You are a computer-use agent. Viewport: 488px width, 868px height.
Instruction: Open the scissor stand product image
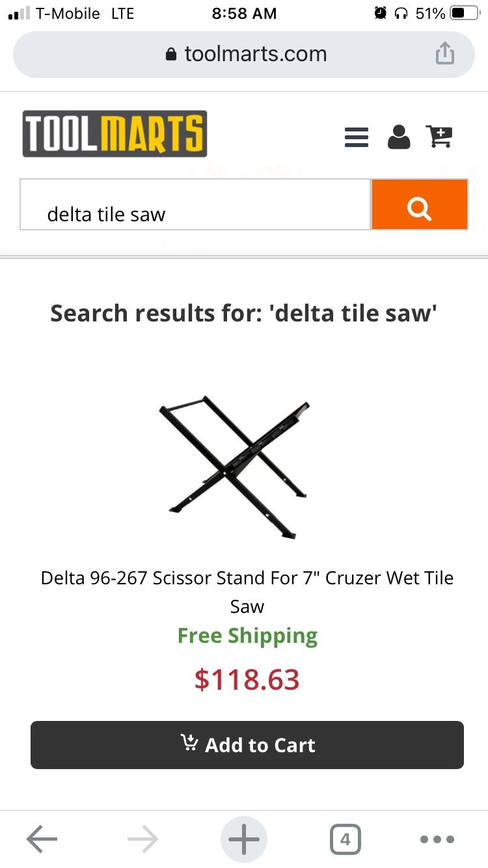pos(235,467)
